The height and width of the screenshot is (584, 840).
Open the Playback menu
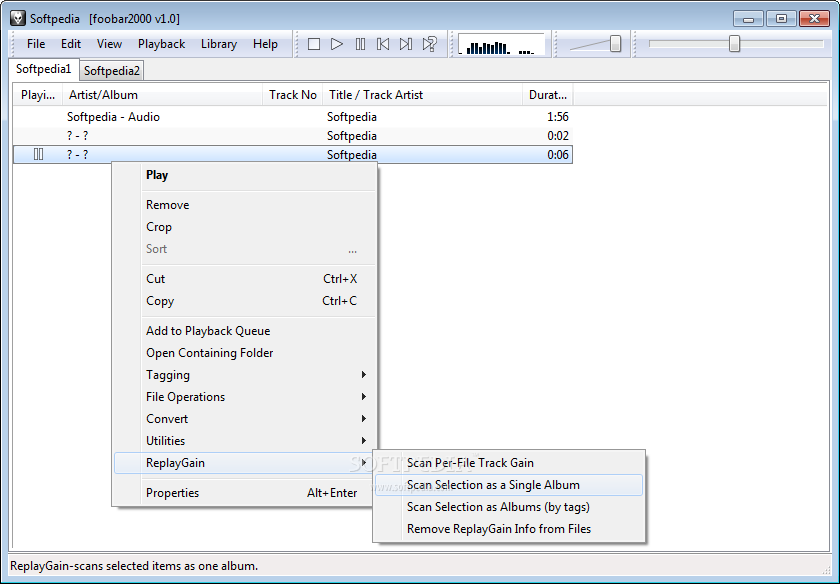tap(161, 44)
